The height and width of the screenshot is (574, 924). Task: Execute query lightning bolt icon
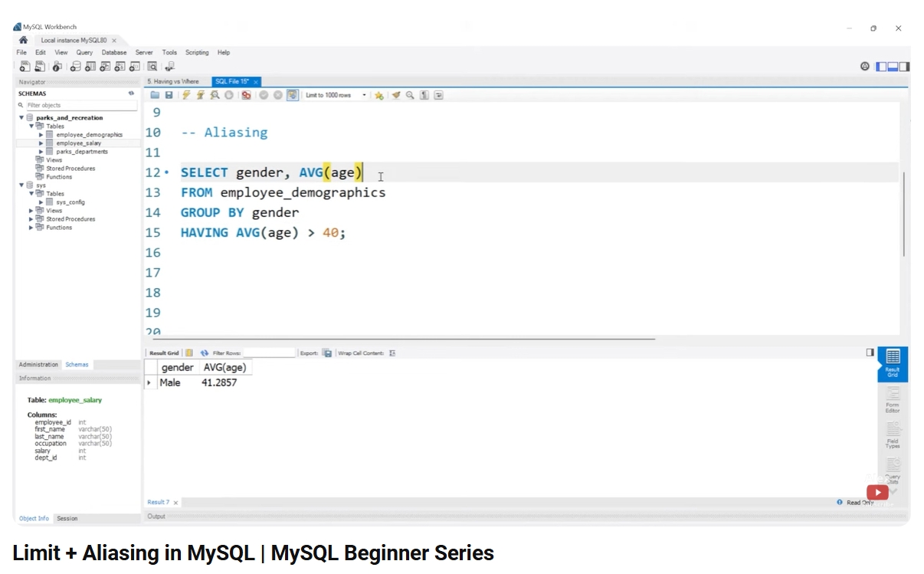186,95
